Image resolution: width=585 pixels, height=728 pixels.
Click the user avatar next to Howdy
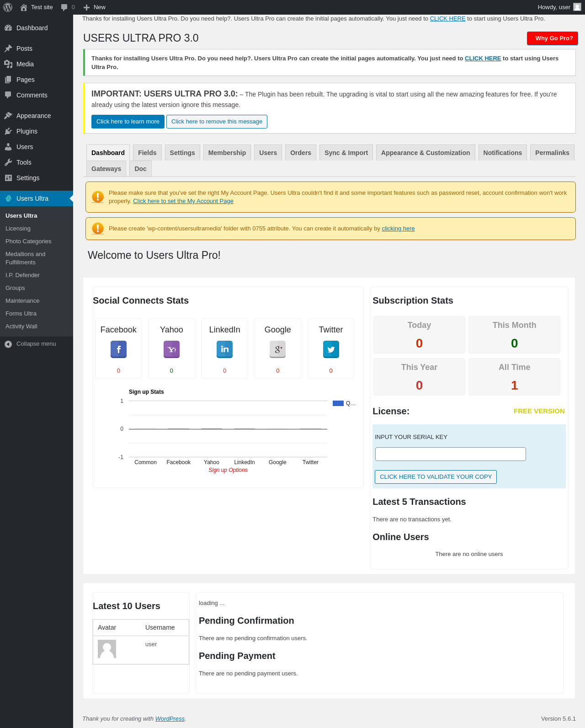577,7
